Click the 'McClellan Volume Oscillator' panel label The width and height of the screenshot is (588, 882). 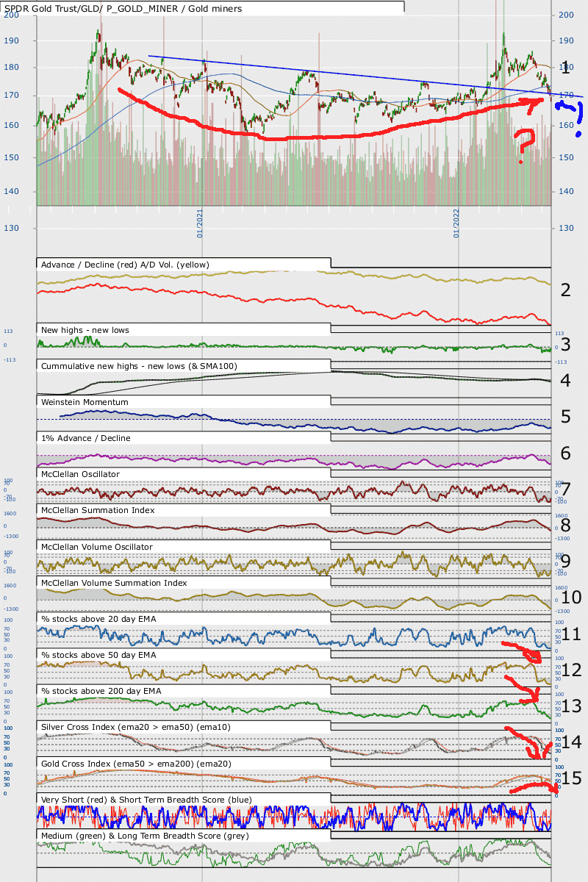click(97, 547)
